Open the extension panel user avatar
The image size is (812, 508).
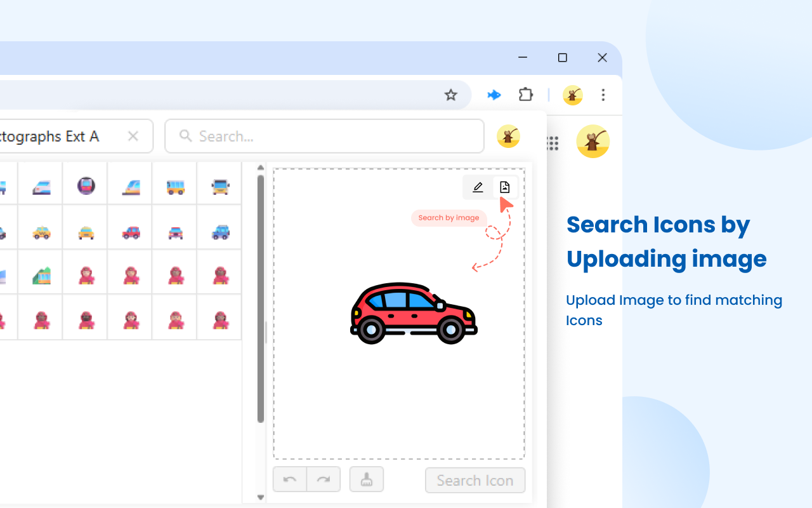[x=508, y=136]
